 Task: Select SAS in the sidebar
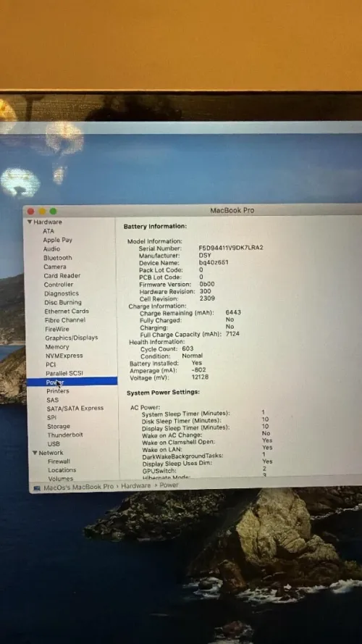click(x=53, y=400)
